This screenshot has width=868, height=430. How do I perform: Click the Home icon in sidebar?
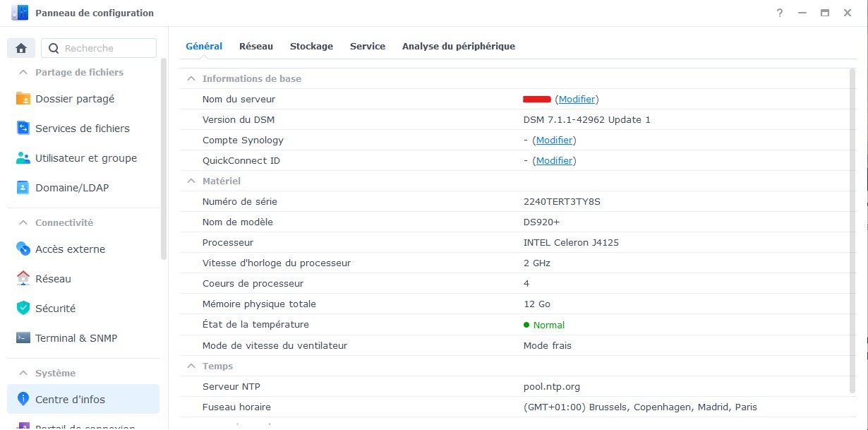coord(21,48)
